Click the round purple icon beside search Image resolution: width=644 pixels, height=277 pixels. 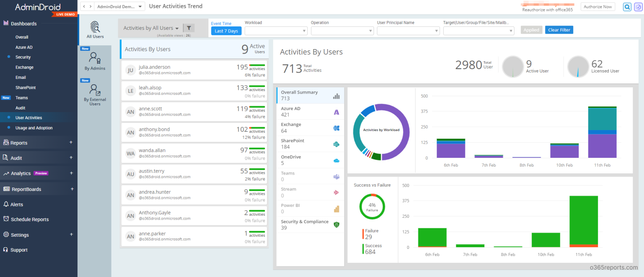click(639, 7)
